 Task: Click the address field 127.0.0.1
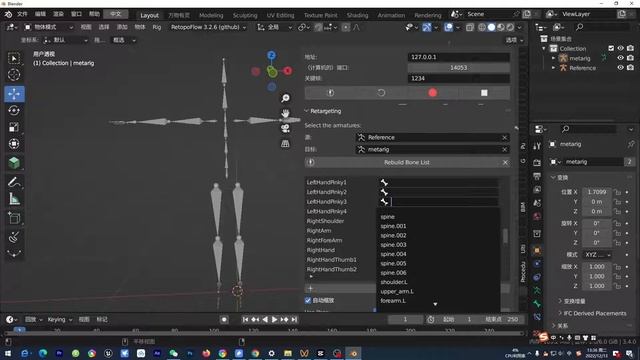point(458,57)
